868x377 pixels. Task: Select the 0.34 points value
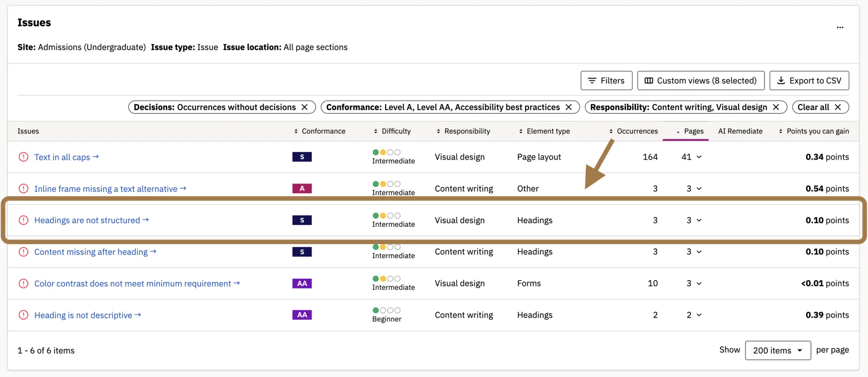827,157
